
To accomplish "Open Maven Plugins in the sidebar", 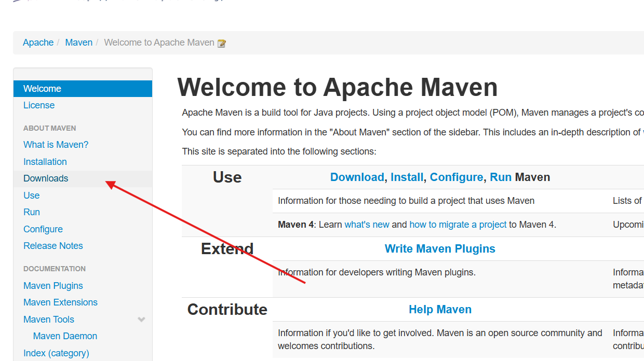I will [53, 286].
